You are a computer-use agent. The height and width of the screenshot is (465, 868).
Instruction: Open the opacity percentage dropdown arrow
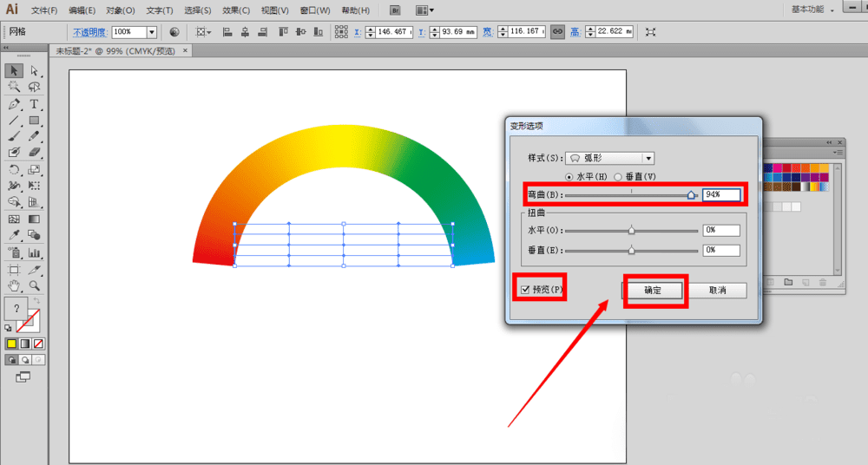click(x=152, y=31)
